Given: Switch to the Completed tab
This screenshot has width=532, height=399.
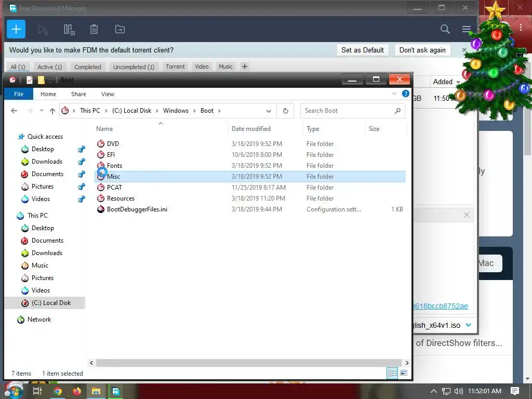Looking at the screenshot, I should pos(87,67).
